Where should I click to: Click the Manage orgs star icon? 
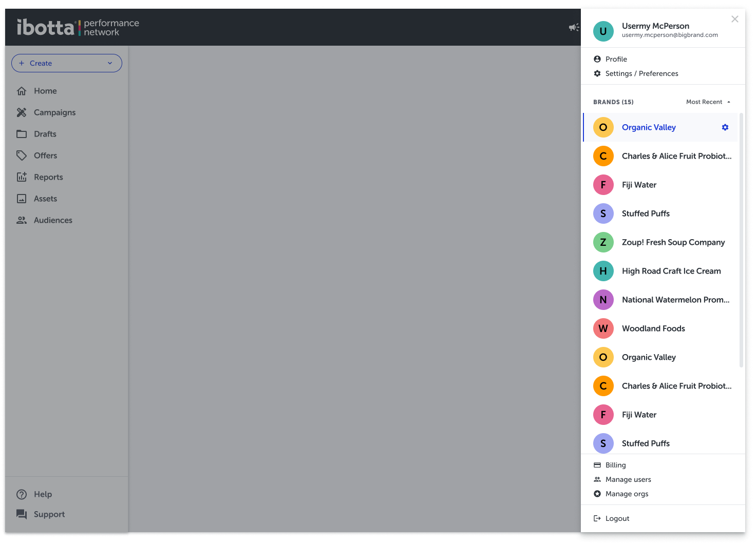pos(597,494)
